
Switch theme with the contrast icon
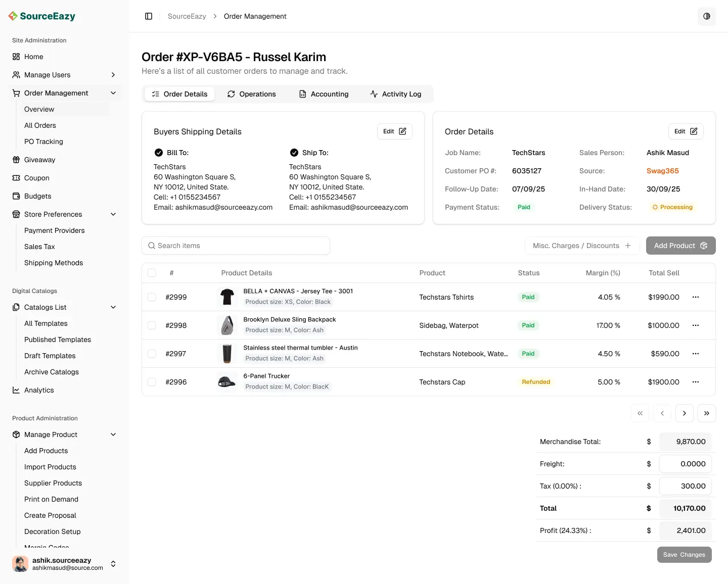707,16
